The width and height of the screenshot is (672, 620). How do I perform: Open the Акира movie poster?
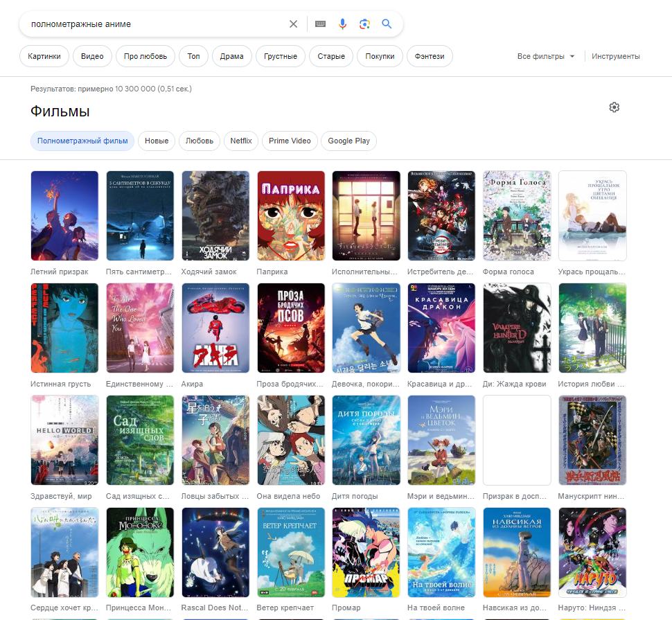pos(215,328)
